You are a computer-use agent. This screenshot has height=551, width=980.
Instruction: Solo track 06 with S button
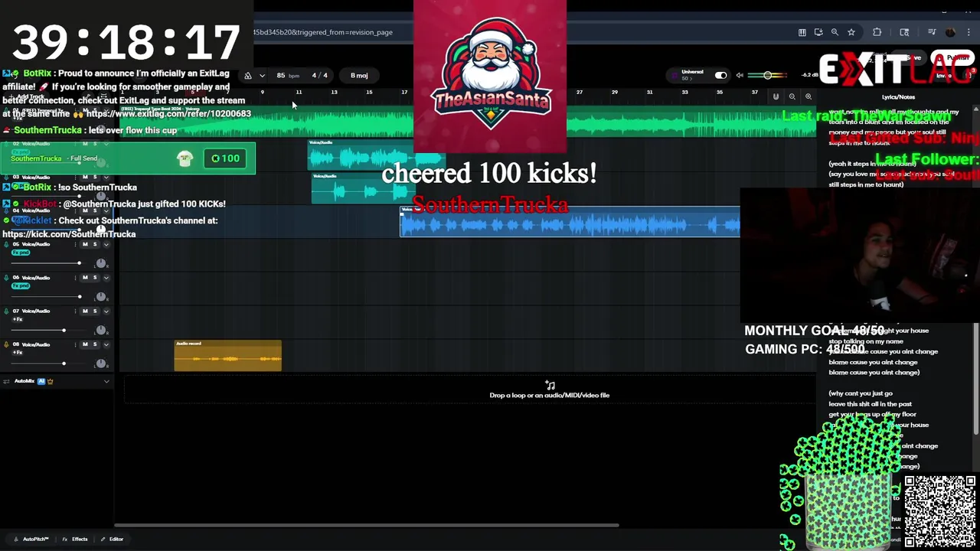[95, 278]
